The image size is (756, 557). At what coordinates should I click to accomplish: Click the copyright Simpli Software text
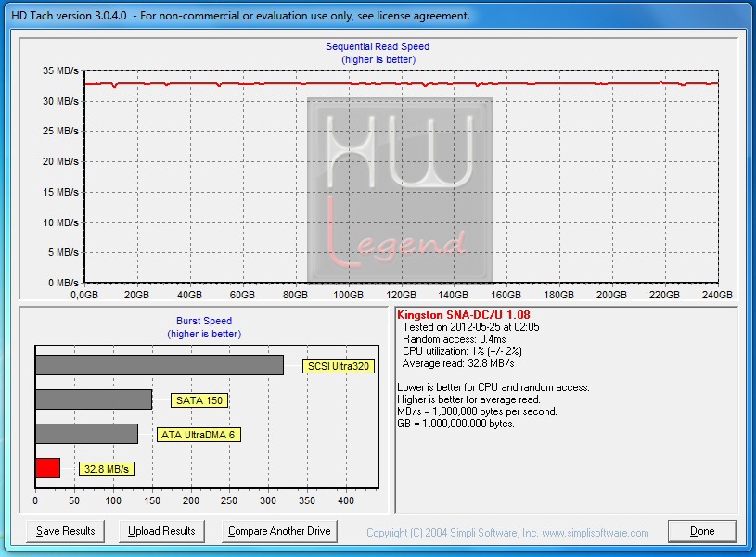pyautogui.click(x=507, y=533)
